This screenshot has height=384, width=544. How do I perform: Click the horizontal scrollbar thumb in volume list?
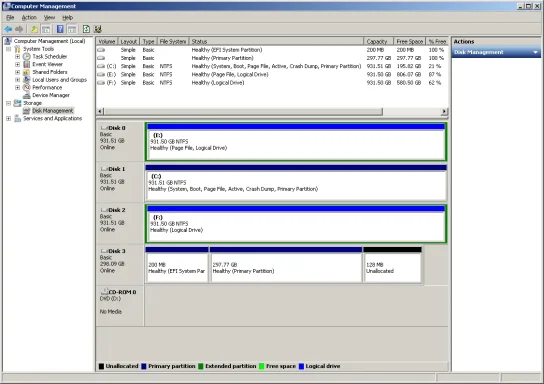(x=243, y=111)
